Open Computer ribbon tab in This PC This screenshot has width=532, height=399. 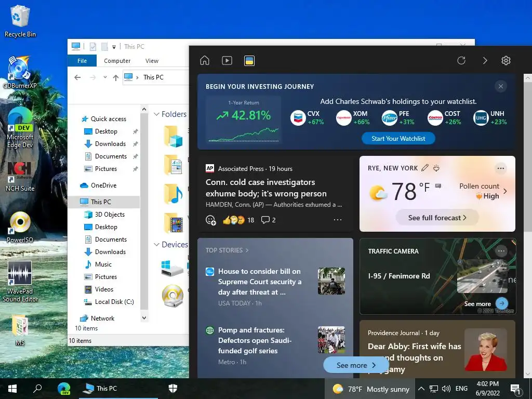pos(117,61)
